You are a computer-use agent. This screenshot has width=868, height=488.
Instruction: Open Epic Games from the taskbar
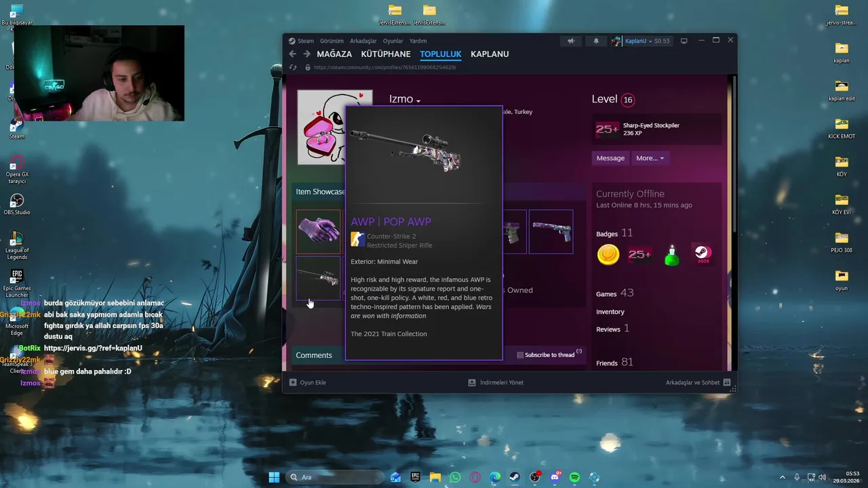coord(415,477)
